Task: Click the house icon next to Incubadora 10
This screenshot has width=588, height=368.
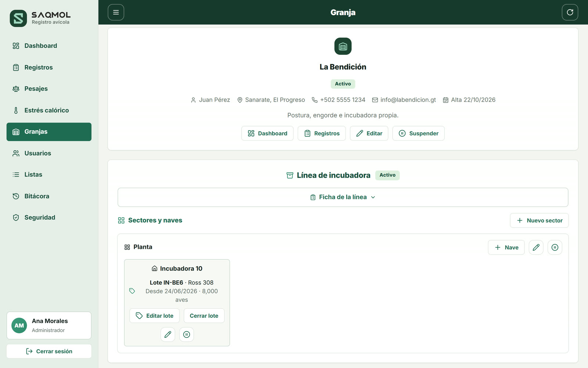Action: click(x=155, y=269)
